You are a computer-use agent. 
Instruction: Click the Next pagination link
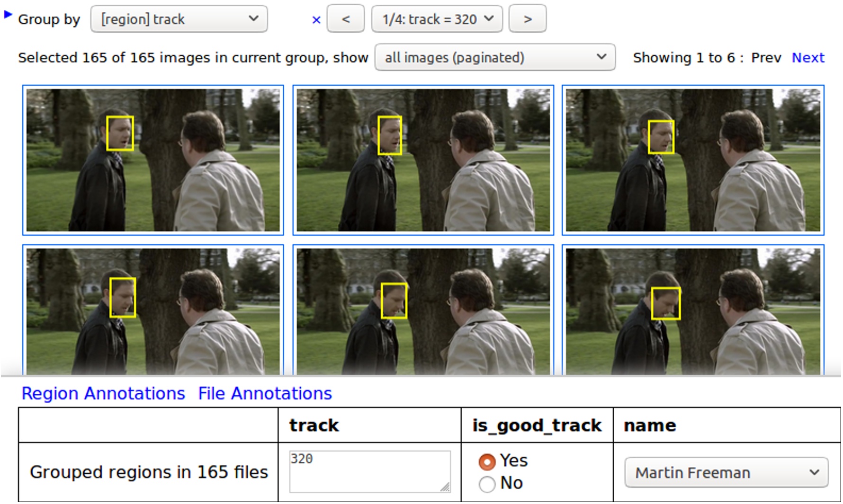(808, 58)
